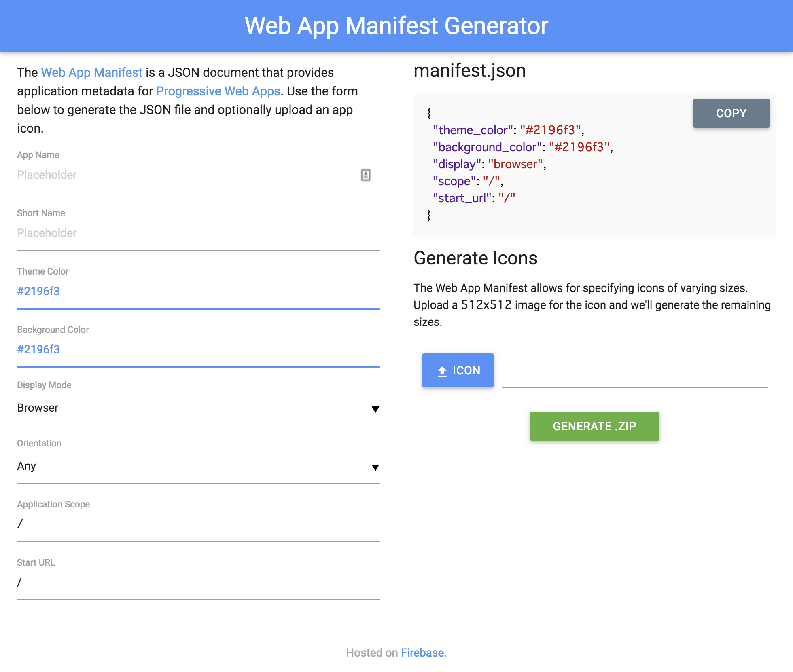This screenshot has width=793, height=672.
Task: Click the Short Name input field
Action: coord(162,233)
